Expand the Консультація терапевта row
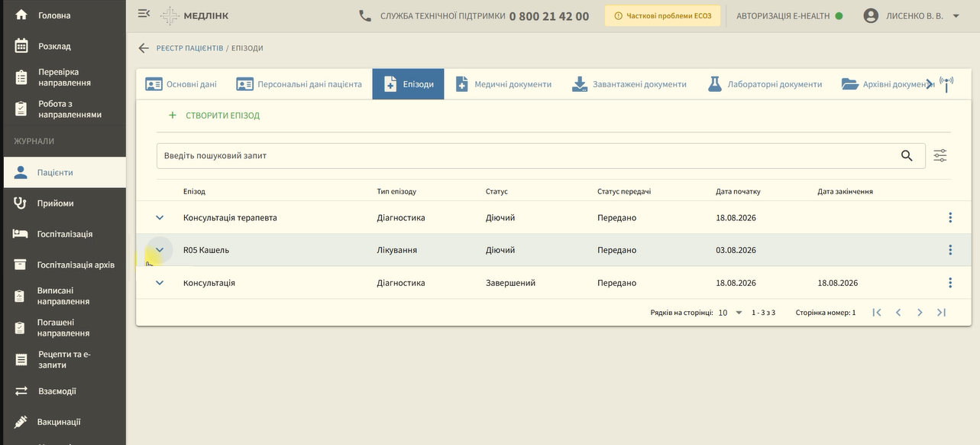 (160, 218)
